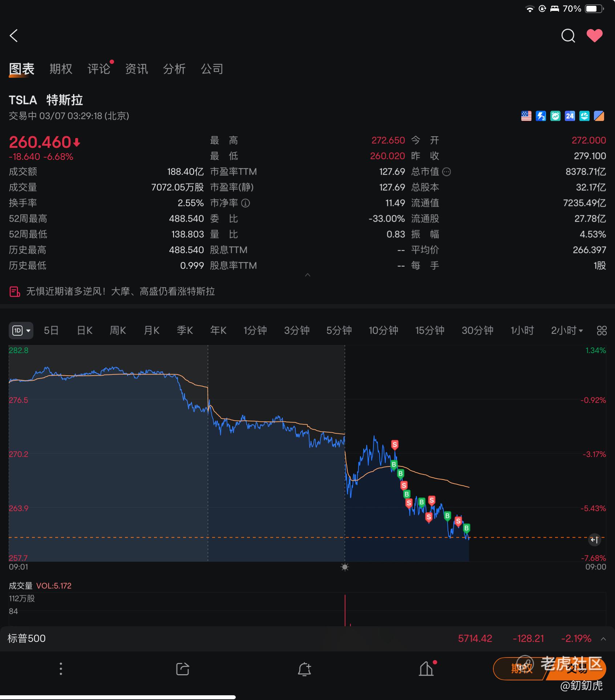Select the 15分钟 chart interval
This screenshot has height=700, width=615.
430,331
